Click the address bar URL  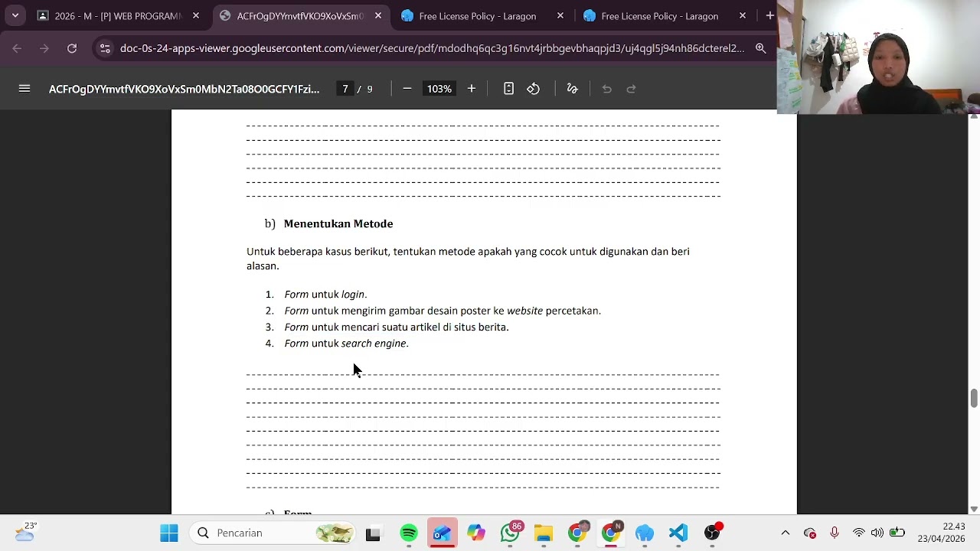432,48
